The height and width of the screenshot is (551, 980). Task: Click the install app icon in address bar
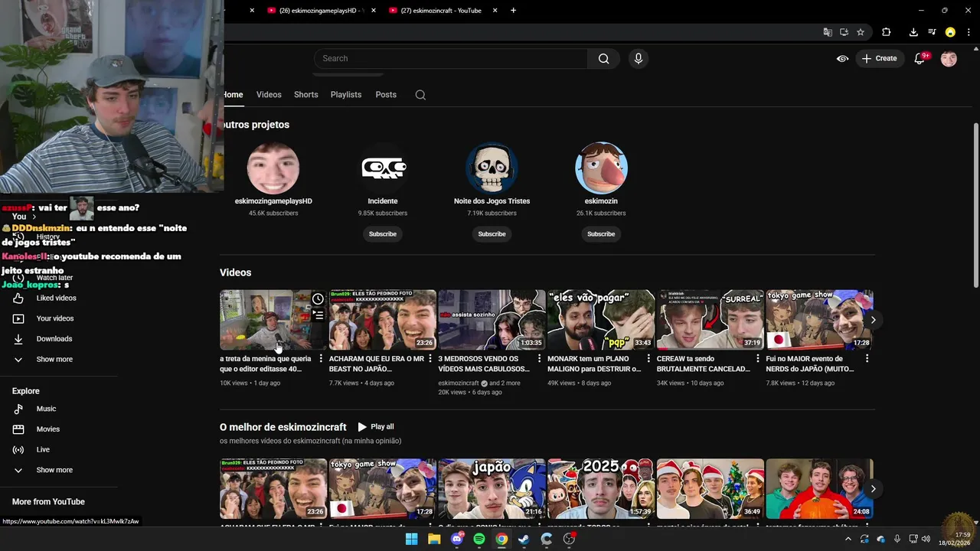[x=844, y=32]
